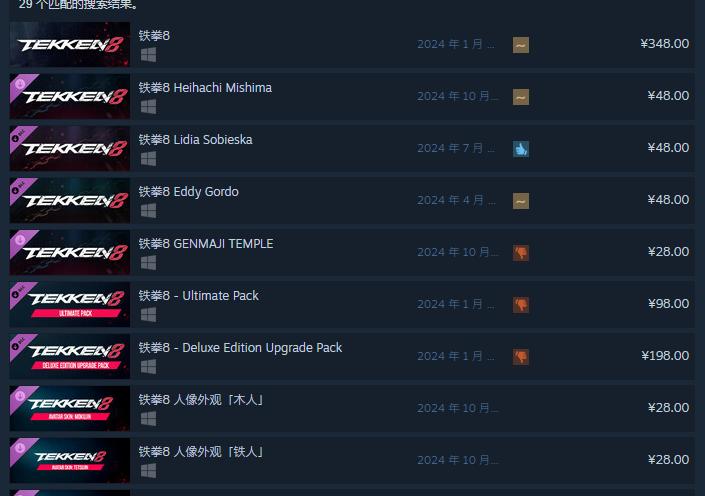705x496 pixels.
Task: Open the Heihachi Mishima DLC thumbnail
Action: (x=70, y=97)
